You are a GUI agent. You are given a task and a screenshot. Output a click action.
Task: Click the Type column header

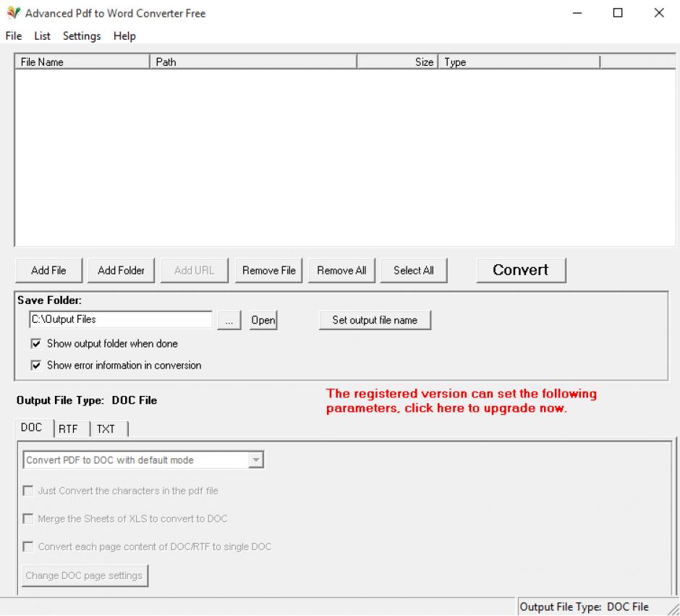coord(519,62)
